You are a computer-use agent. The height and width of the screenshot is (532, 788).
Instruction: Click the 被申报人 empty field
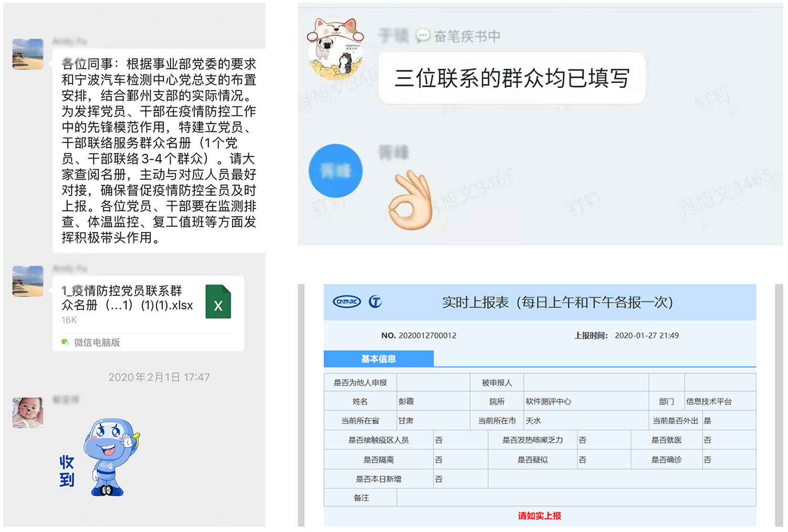click(586, 382)
